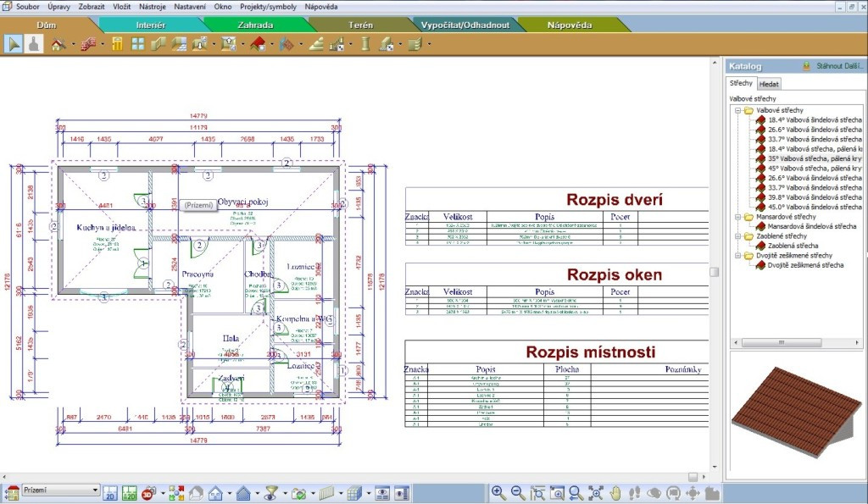Screen dimensions: 868x504
Task: Switch to the Terén tab
Action: pos(360,25)
